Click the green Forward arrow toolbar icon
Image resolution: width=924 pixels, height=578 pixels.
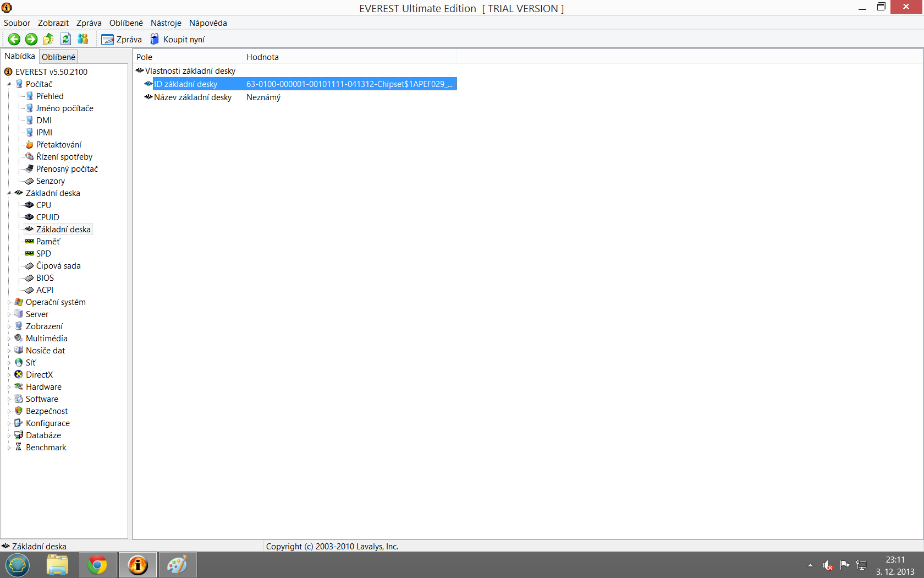click(x=31, y=39)
